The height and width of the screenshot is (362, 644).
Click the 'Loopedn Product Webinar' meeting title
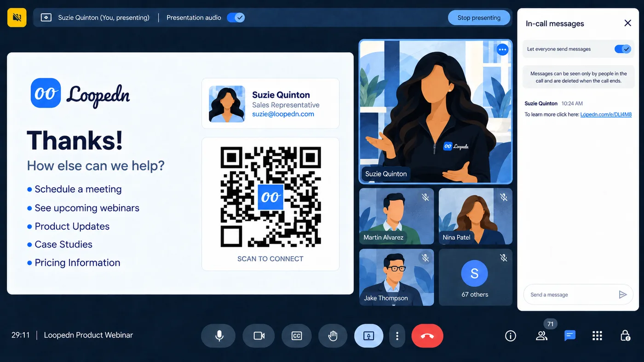(x=88, y=335)
